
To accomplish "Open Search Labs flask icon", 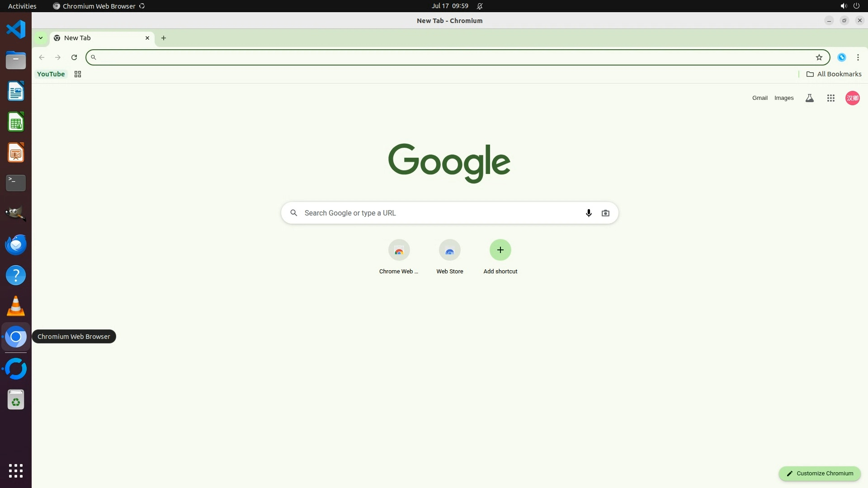I will coord(809,98).
